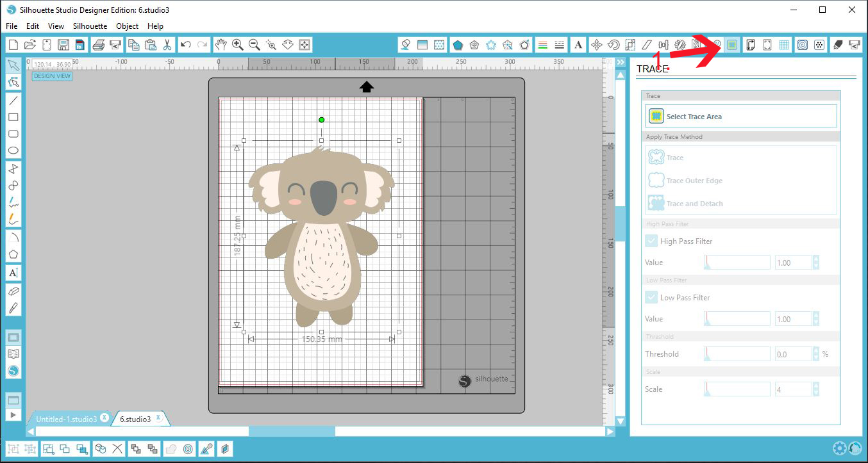
Task: Print the design using printer icon
Action: [99, 44]
